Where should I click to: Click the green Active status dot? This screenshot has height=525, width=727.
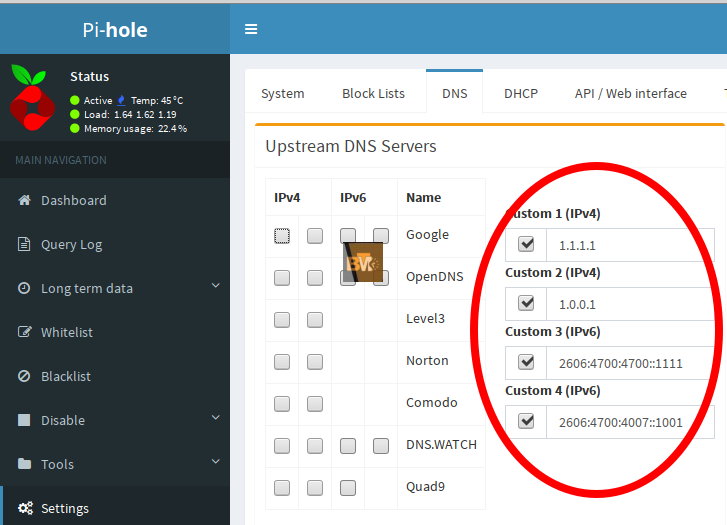pyautogui.click(x=75, y=100)
